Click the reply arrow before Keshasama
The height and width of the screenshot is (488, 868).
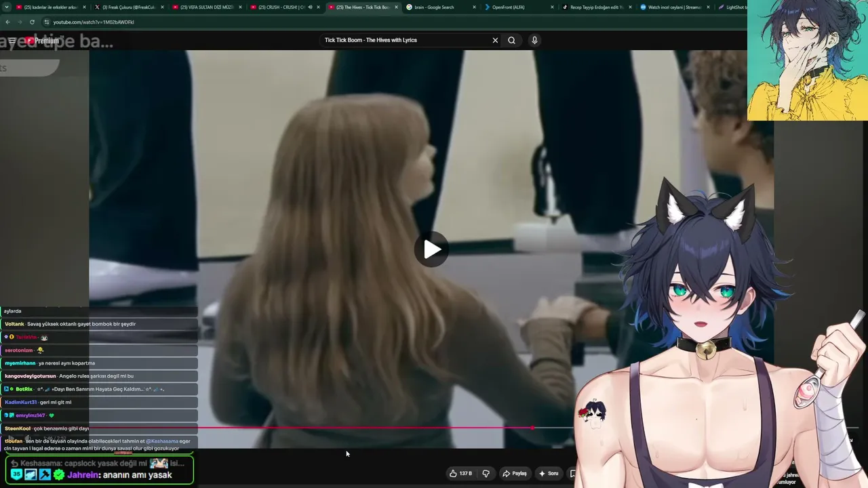point(14,464)
